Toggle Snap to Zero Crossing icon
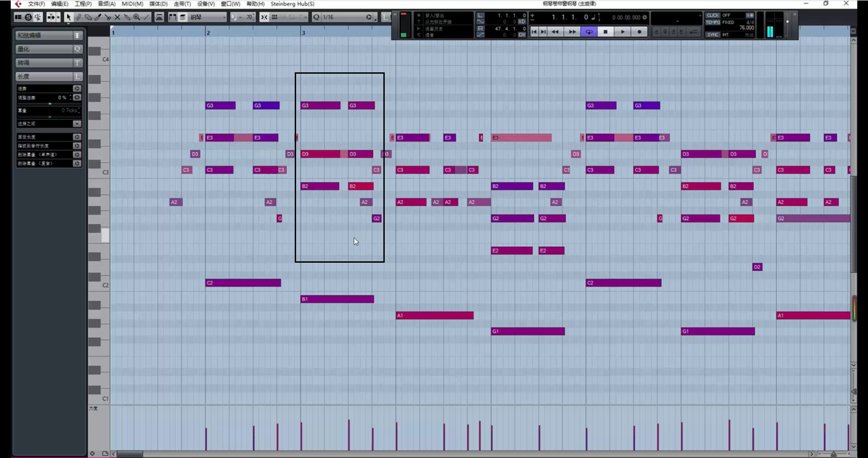 264,17
